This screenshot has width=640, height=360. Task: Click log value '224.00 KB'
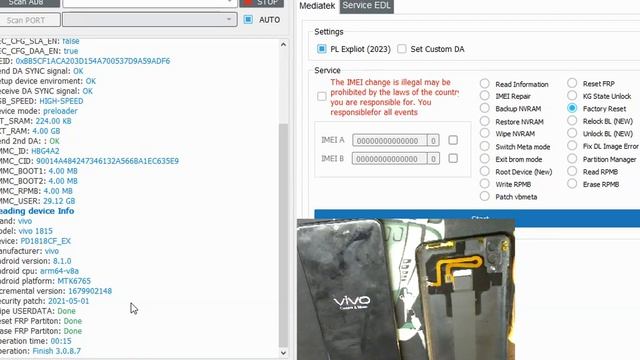(x=53, y=121)
